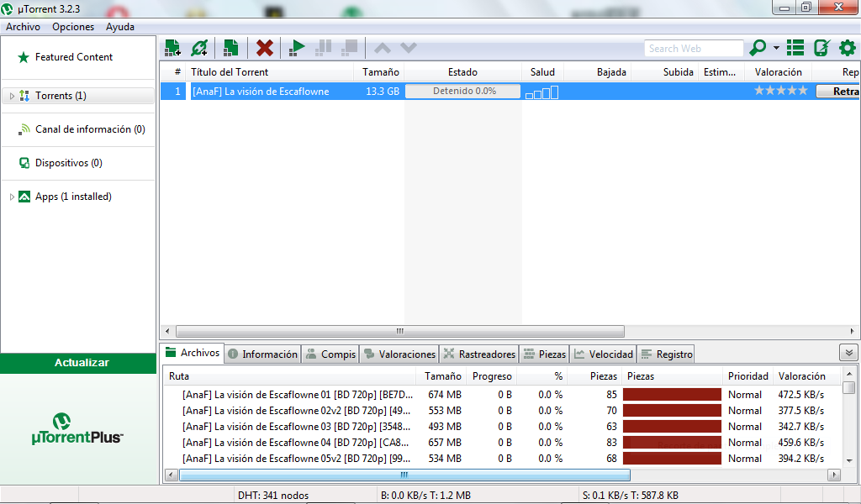The width and height of the screenshot is (861, 504).
Task: Click the horizontal scrollbar of the files list
Action: 404,475
